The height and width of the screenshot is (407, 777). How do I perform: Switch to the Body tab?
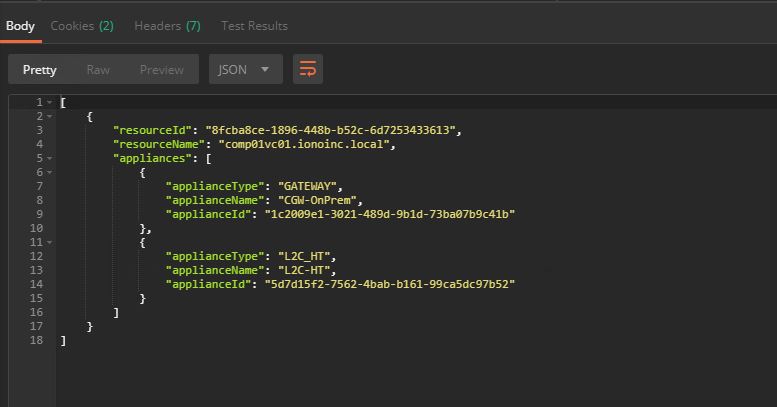click(20, 26)
